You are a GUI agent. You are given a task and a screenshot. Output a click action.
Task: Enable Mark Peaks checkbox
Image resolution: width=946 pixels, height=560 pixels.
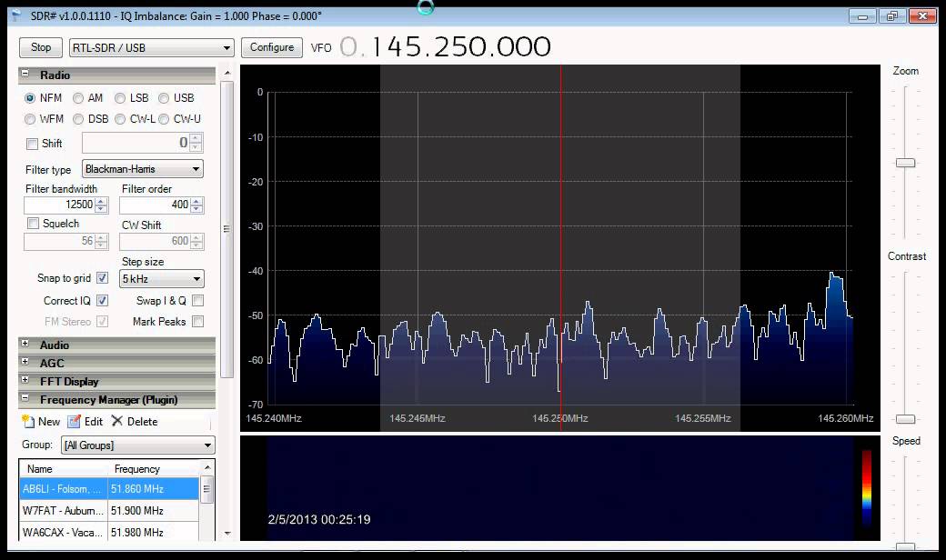pyautogui.click(x=198, y=321)
